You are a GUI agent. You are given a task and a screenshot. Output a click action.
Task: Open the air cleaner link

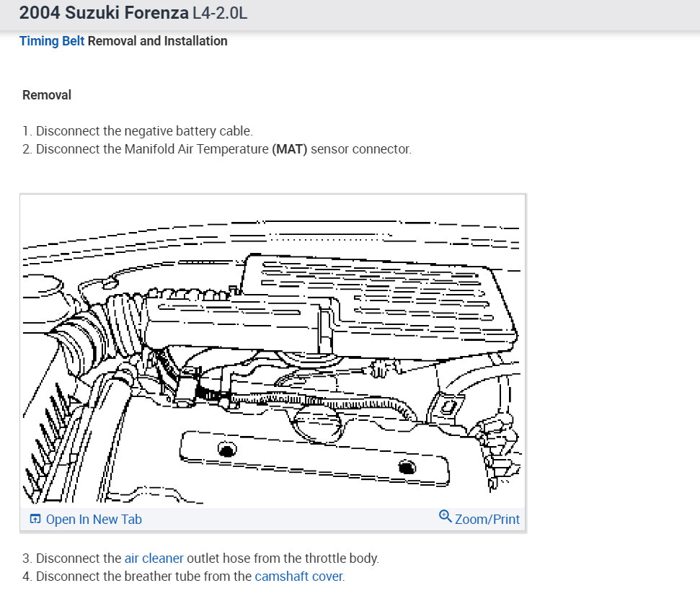(x=154, y=558)
